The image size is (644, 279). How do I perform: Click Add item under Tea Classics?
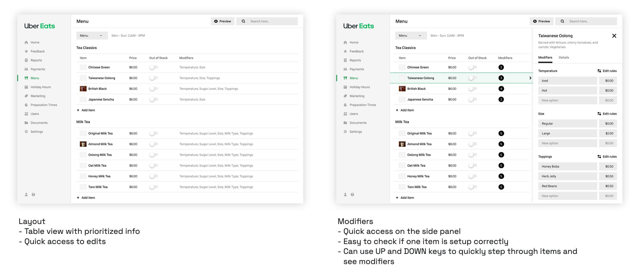pyautogui.click(x=86, y=110)
